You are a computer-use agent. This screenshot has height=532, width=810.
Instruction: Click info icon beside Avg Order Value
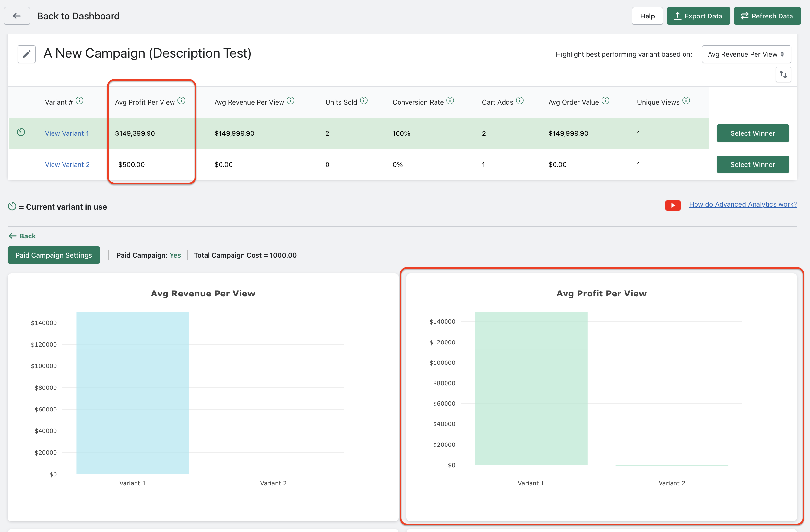pyautogui.click(x=605, y=101)
